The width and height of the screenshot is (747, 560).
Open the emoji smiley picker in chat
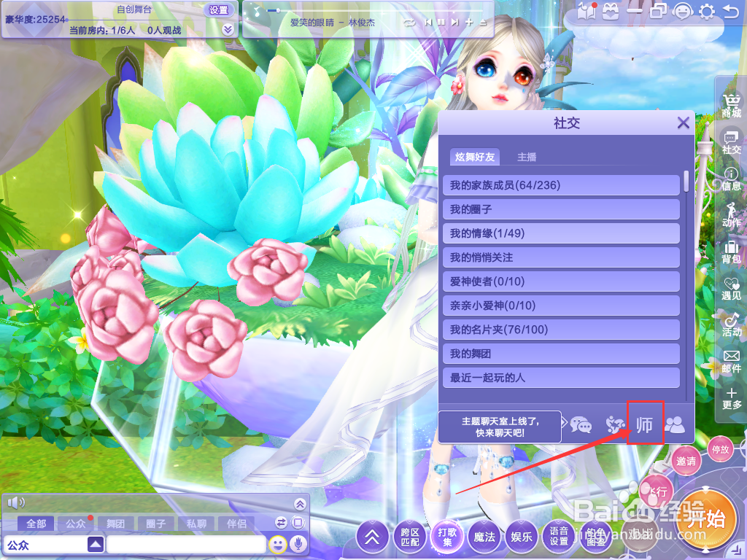(x=277, y=544)
